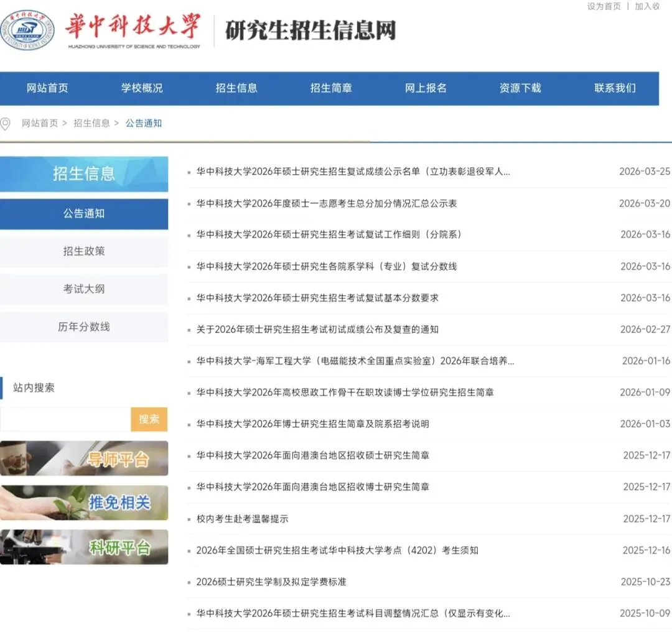
Task: Click the 站内搜索 text input box
Action: tap(65, 419)
